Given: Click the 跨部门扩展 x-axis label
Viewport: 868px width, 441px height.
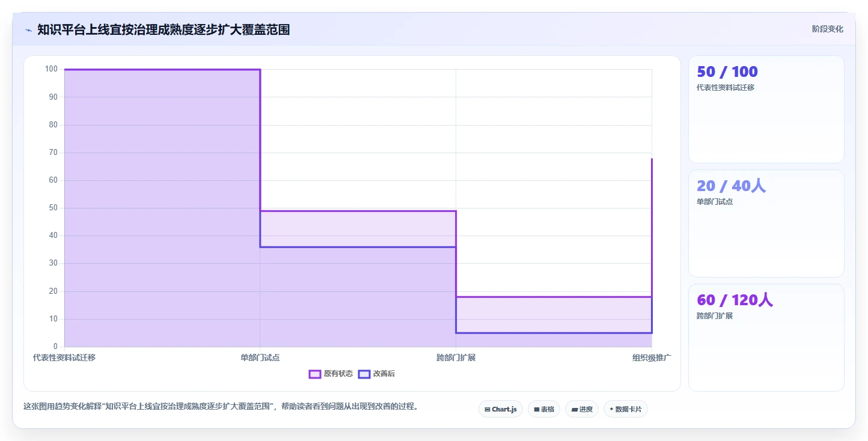Looking at the screenshot, I should [x=456, y=357].
